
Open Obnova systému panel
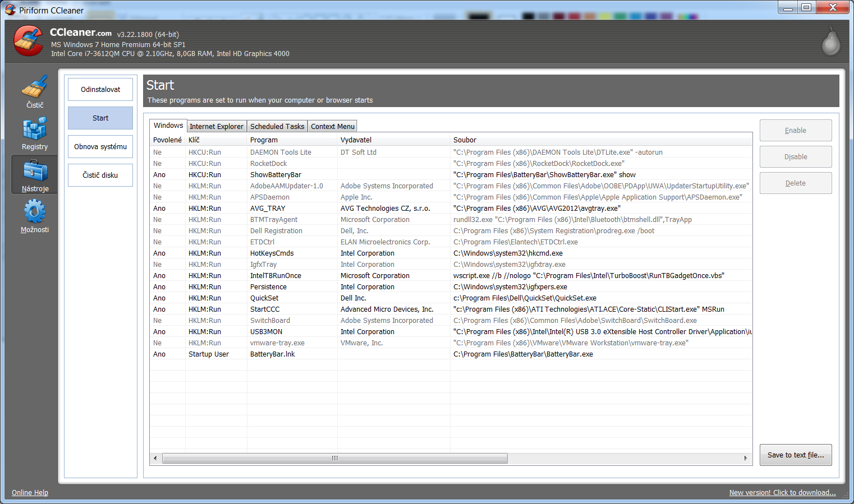(x=100, y=147)
